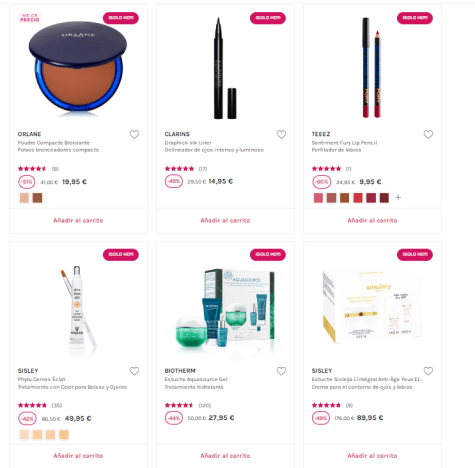Open Sentiment Fury Lip Pencil product link
475x468 pixels.
344,143
